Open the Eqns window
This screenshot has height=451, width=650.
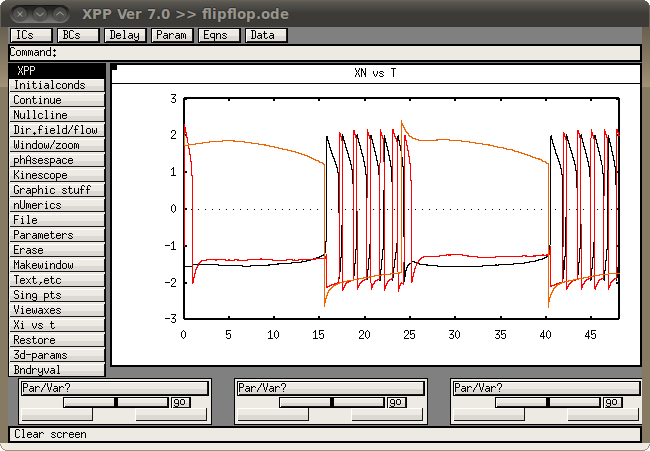pos(219,35)
